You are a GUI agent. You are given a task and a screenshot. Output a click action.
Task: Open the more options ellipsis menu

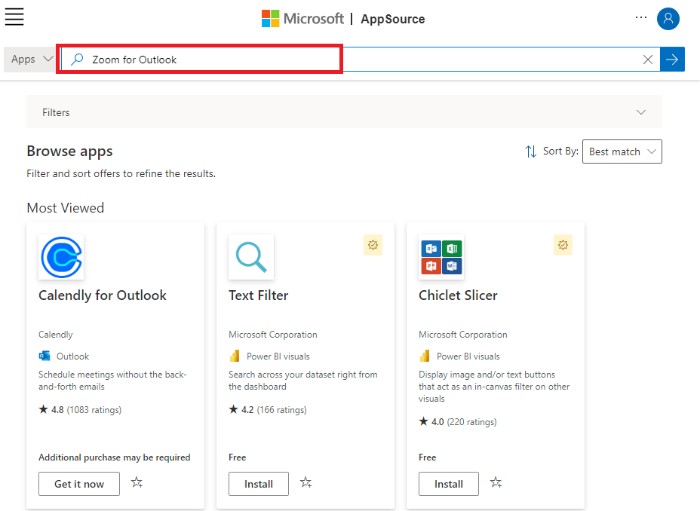(x=641, y=17)
